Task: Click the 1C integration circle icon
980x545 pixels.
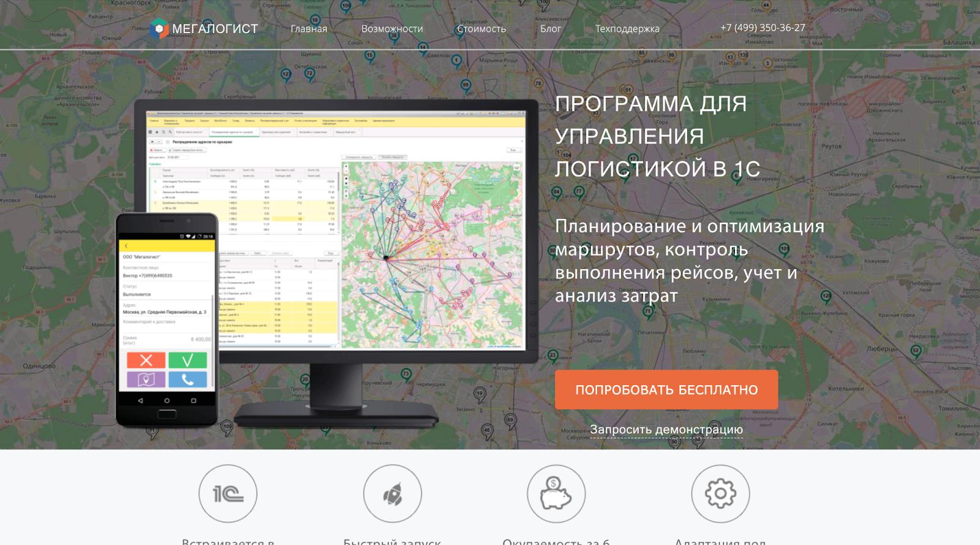Action: pyautogui.click(x=228, y=494)
